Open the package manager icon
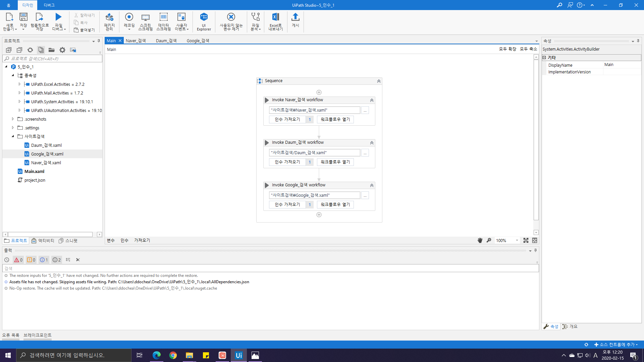644x362 pixels. tap(109, 21)
